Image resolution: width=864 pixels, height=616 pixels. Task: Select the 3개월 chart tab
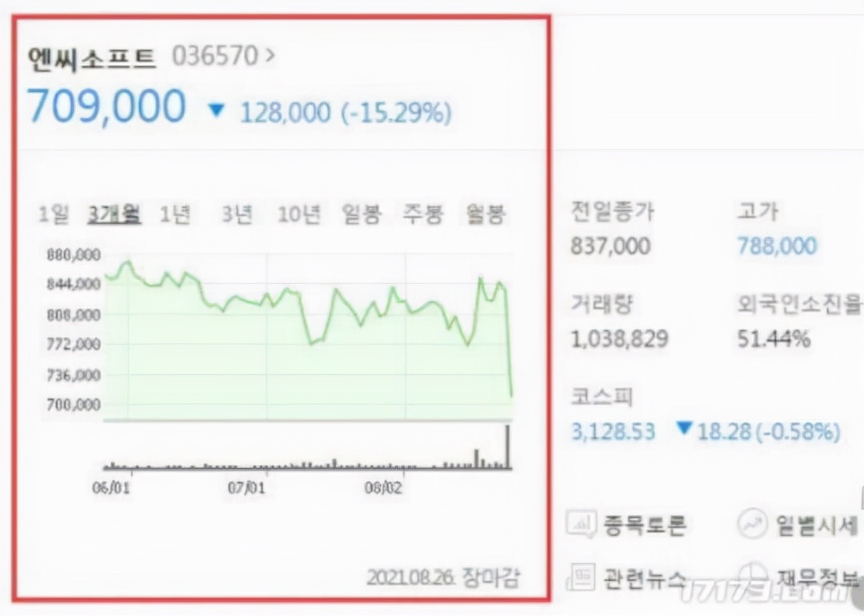click(114, 214)
